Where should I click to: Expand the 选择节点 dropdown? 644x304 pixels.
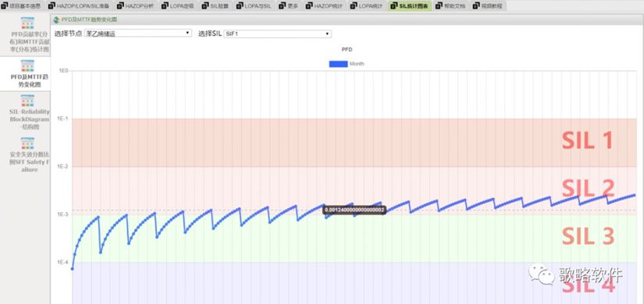click(137, 34)
